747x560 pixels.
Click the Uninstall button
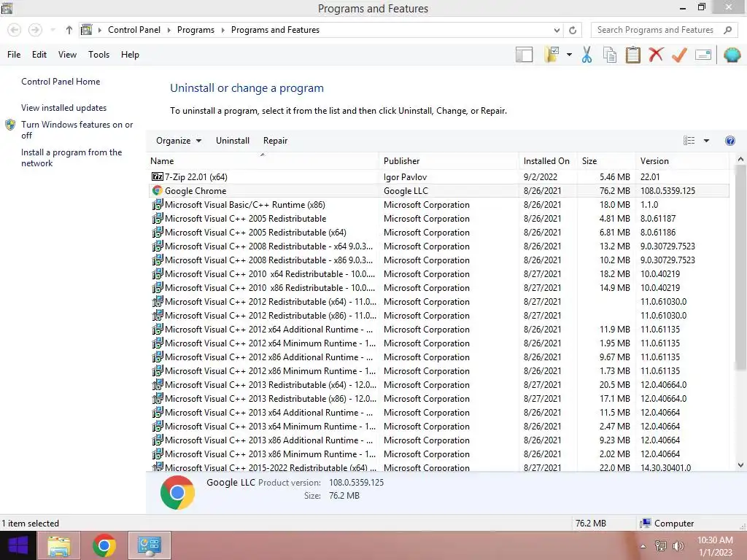click(233, 141)
